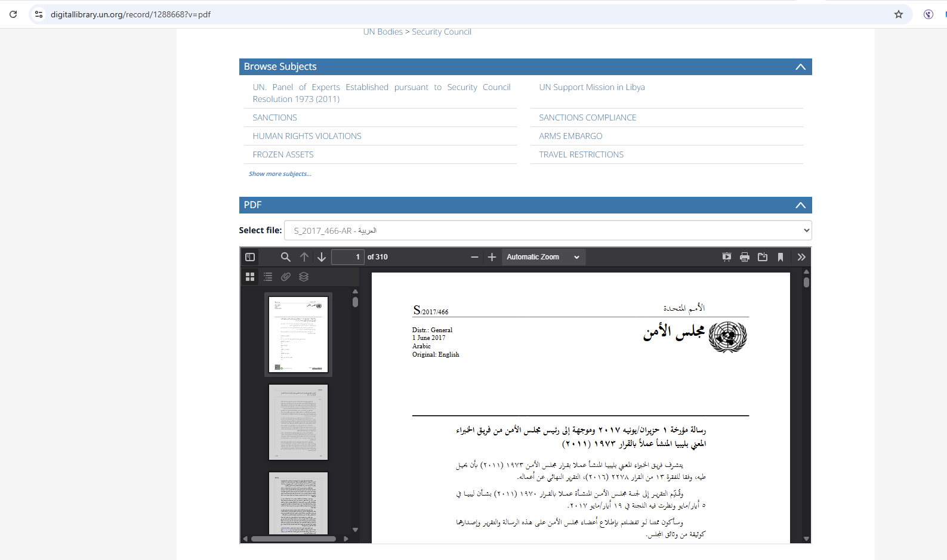Click the page number input field
This screenshot has height=560, width=947.
[x=348, y=257]
